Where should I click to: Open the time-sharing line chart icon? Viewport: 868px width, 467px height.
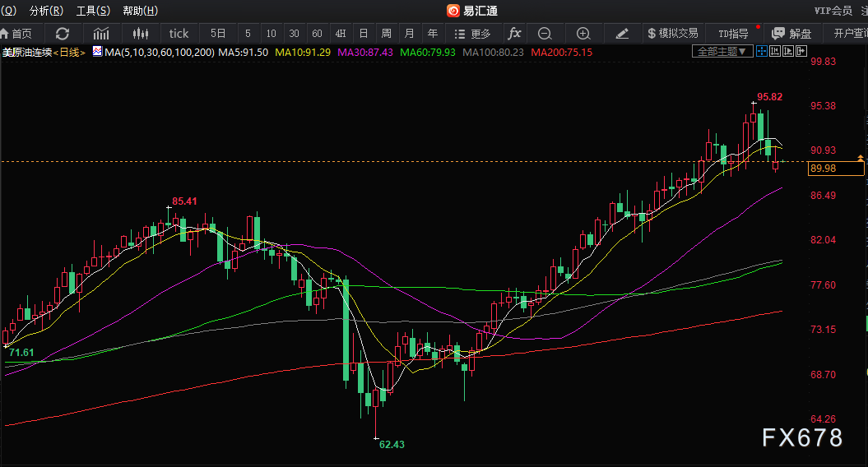100,34
